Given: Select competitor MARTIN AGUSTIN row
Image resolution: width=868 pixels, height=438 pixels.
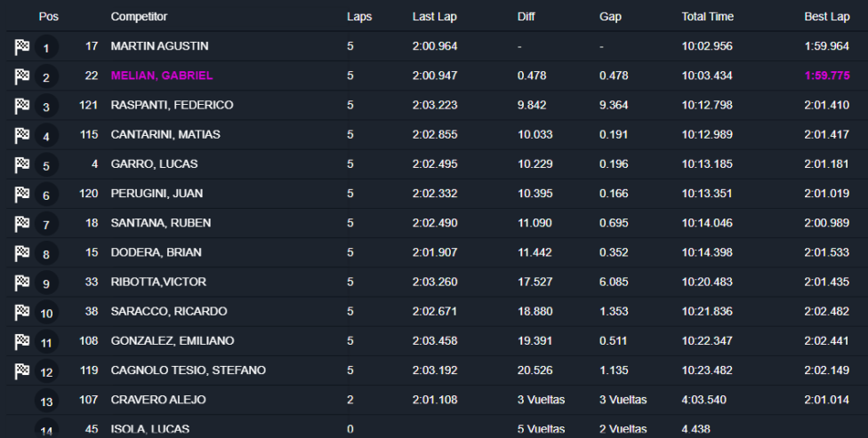Looking at the screenshot, I should [x=160, y=46].
